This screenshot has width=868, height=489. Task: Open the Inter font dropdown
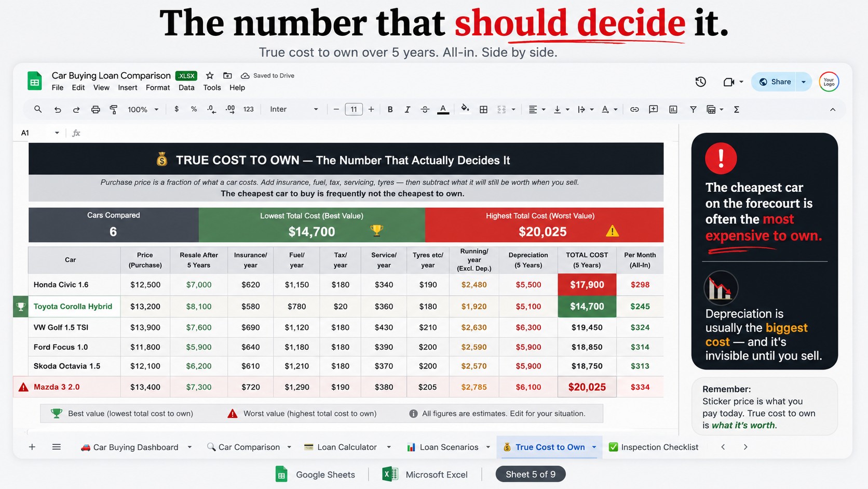pyautogui.click(x=294, y=110)
